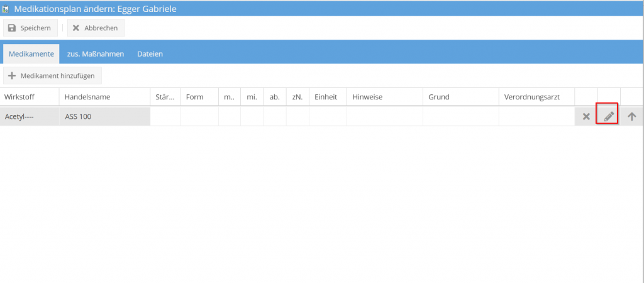
Task: Click the pencil edit icon for ASS 100
Action: [609, 116]
